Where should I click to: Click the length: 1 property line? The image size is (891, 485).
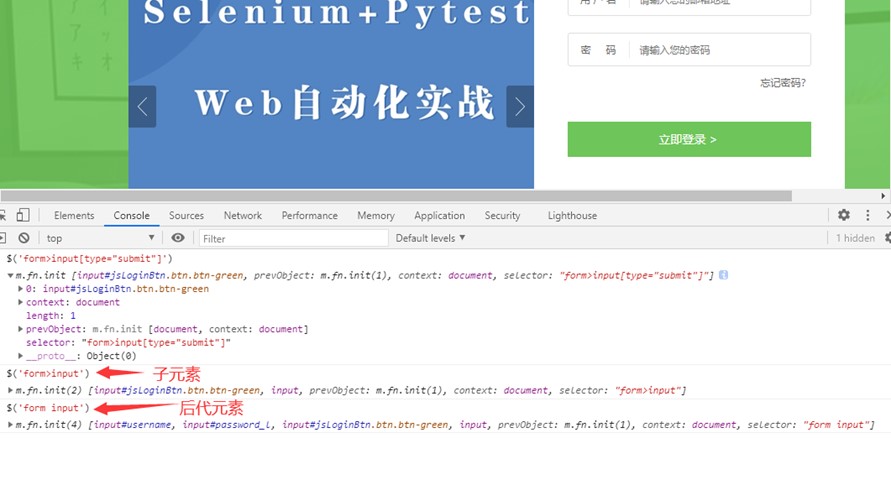(51, 316)
